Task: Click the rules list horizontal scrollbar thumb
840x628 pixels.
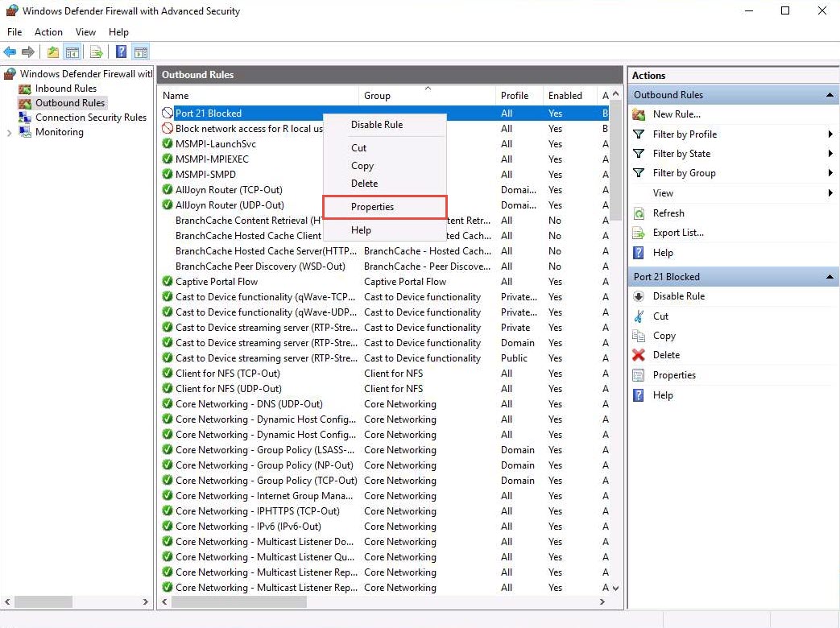Action: tap(239, 602)
